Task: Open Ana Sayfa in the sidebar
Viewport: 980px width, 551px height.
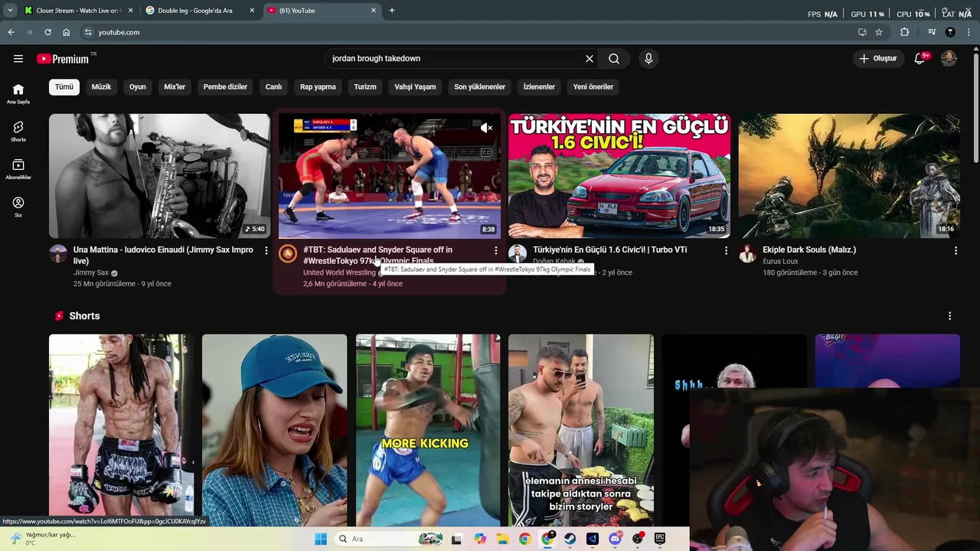Action: [x=18, y=94]
